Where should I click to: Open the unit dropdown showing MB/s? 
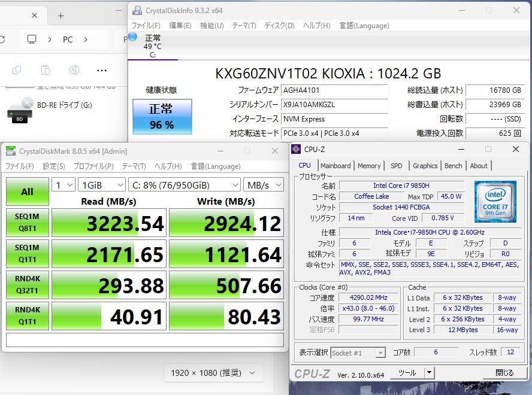[x=264, y=185]
